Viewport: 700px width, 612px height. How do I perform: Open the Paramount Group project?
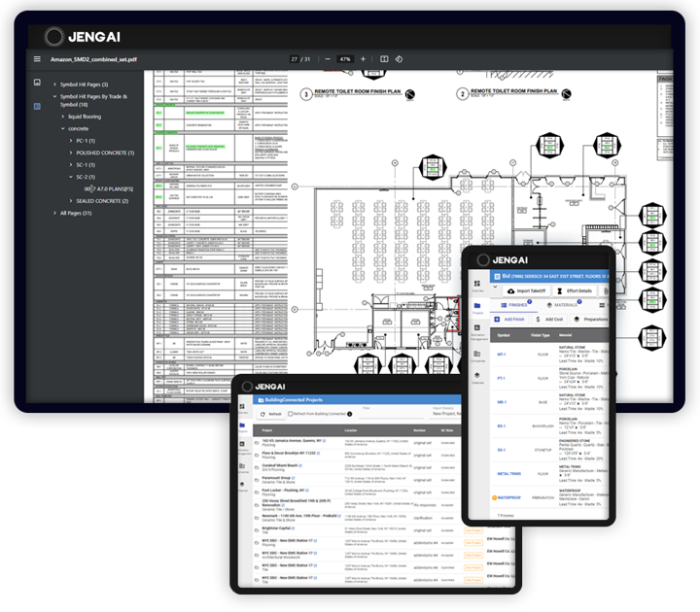pos(276,478)
